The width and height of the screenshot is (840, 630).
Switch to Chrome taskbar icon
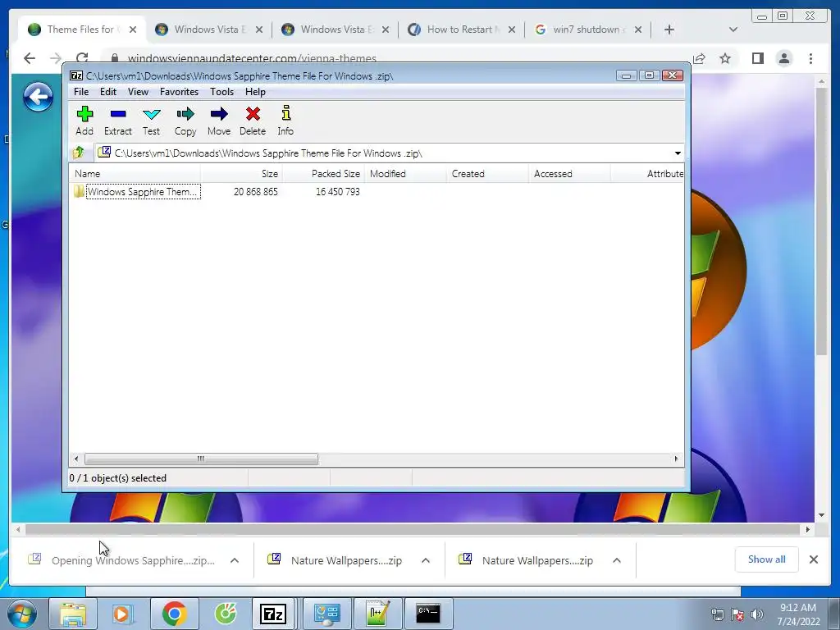[175, 614]
